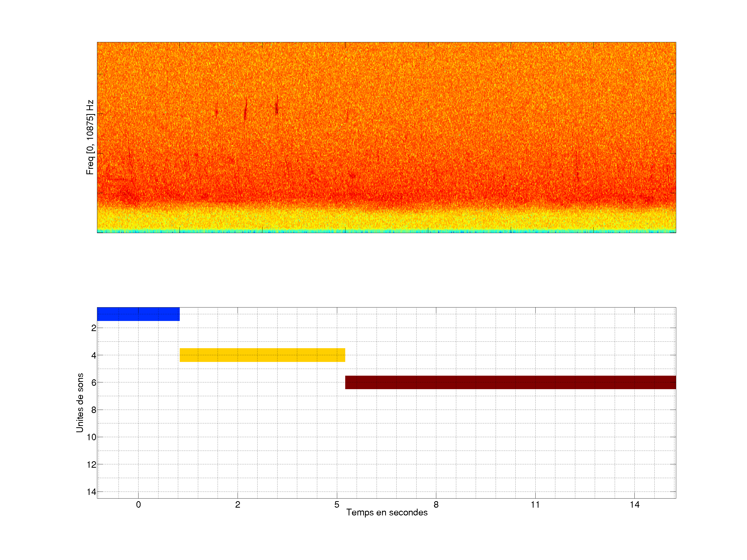Click the x-axis tick label 8

tap(436, 505)
